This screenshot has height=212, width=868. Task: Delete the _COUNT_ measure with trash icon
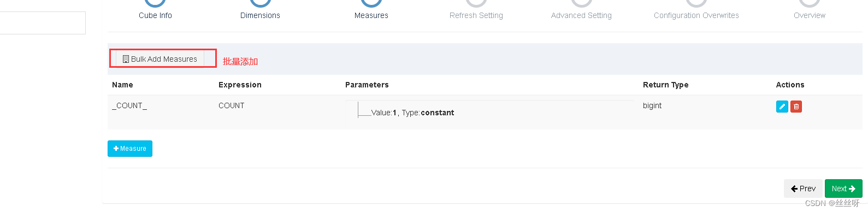[x=796, y=107]
